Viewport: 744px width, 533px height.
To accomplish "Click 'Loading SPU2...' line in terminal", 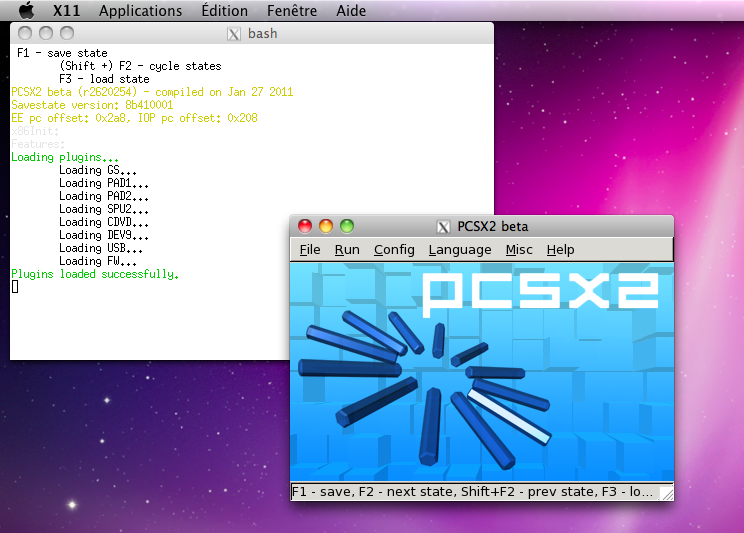I will point(104,209).
